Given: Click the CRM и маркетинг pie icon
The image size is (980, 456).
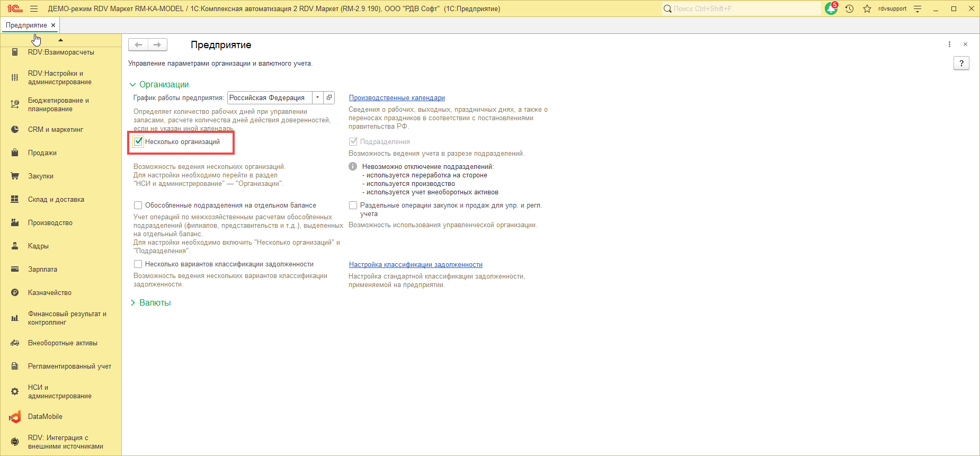Looking at the screenshot, I should pos(15,129).
